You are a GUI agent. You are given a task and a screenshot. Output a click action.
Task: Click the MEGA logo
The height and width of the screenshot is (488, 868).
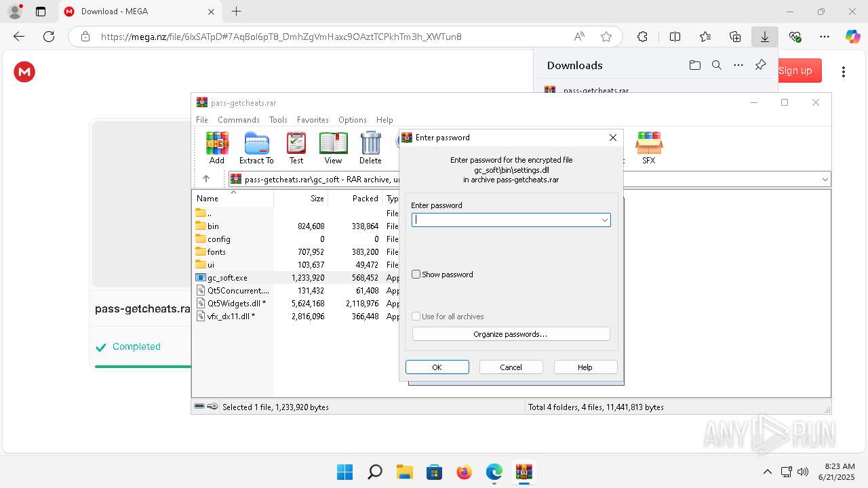pyautogui.click(x=24, y=72)
